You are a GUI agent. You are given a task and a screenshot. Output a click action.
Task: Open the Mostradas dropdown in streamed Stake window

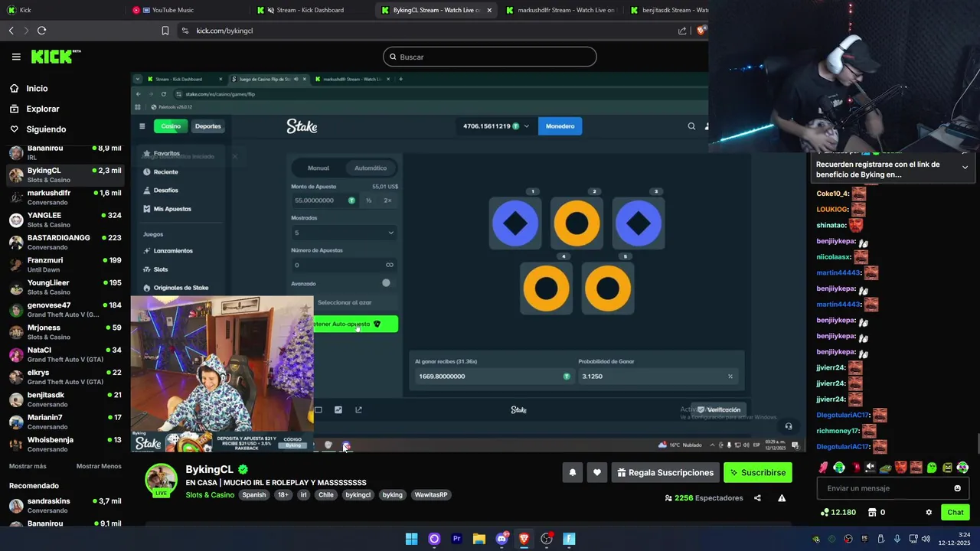click(x=344, y=233)
